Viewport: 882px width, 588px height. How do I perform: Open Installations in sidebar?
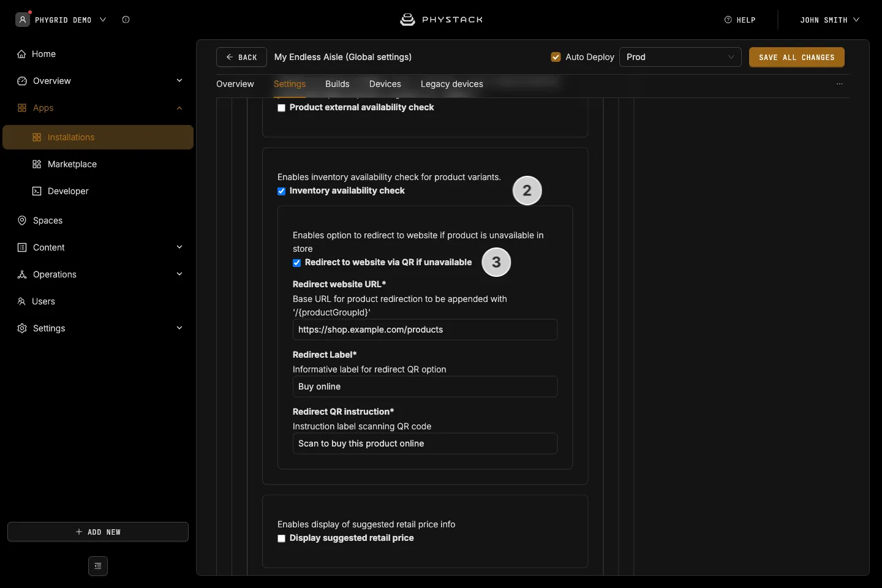coord(98,137)
